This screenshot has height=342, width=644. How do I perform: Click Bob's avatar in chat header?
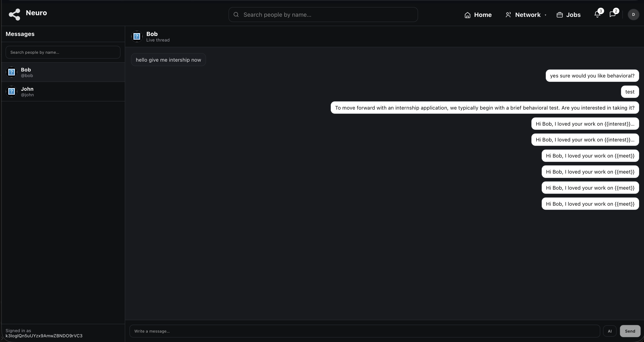[137, 36]
